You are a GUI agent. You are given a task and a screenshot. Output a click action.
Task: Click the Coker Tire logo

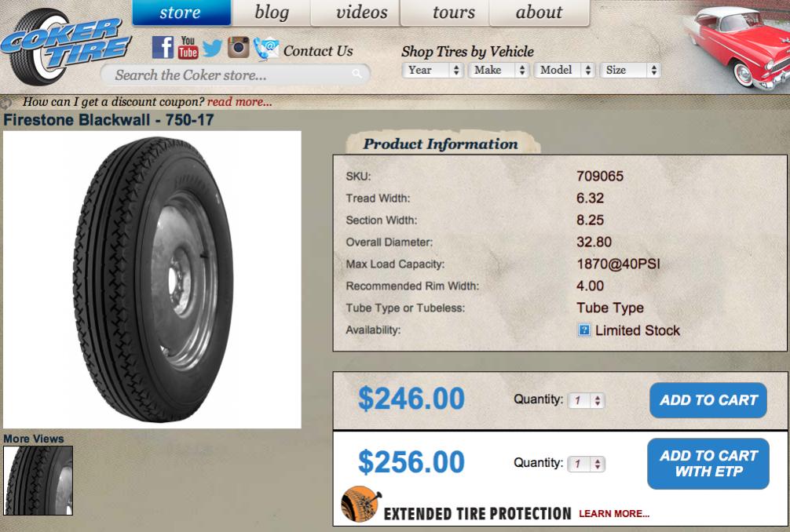point(64,46)
